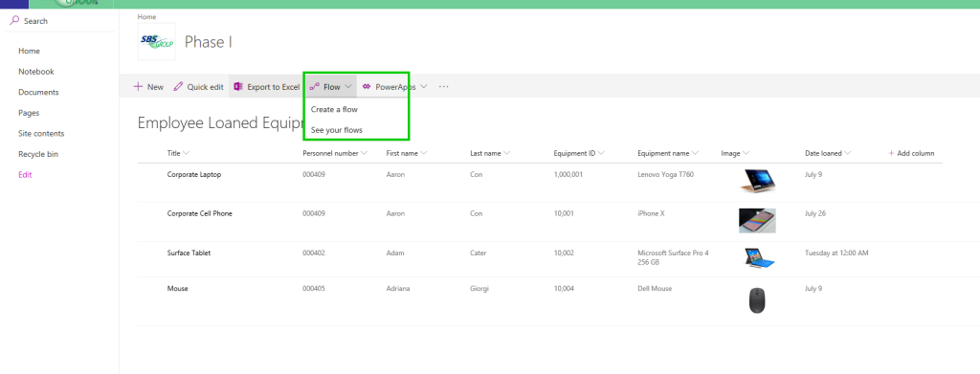Click Lenovo Yoga T760 equipment name
The image size is (980, 374).
pos(666,174)
